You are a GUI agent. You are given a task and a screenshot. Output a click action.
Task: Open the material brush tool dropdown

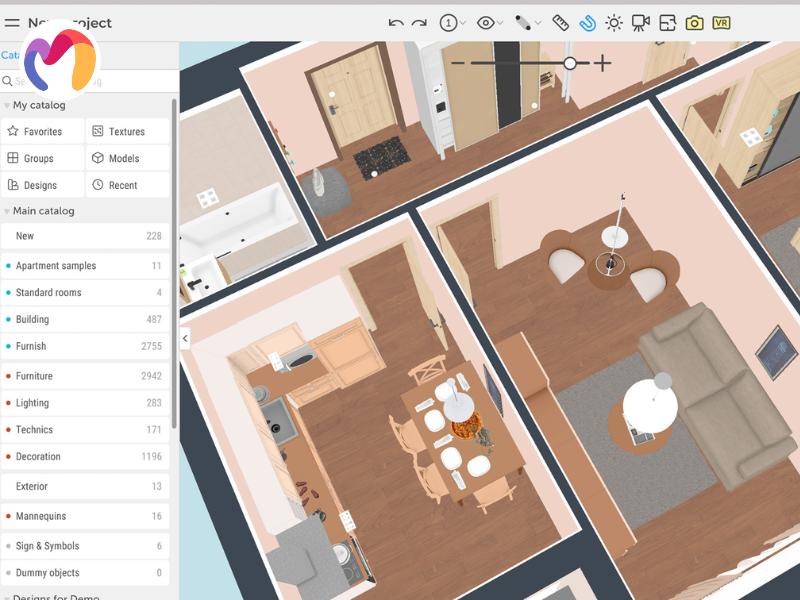pos(527,22)
